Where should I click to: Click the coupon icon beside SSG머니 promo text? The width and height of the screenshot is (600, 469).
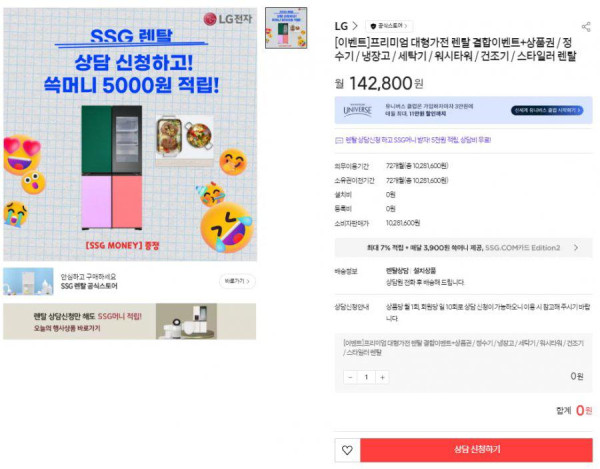[x=339, y=140]
